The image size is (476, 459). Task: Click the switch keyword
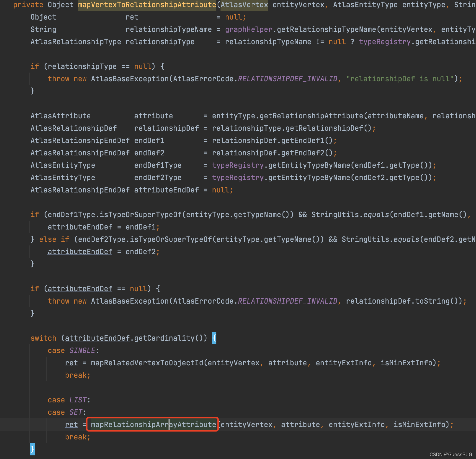tap(43, 338)
